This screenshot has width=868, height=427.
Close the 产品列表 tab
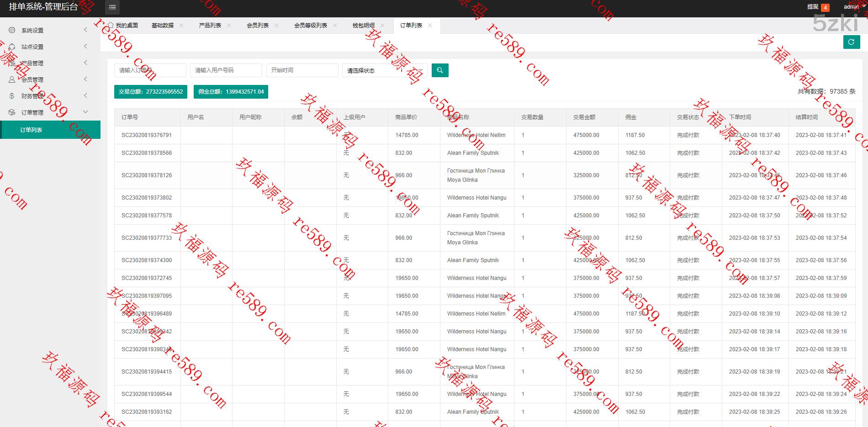(x=229, y=26)
